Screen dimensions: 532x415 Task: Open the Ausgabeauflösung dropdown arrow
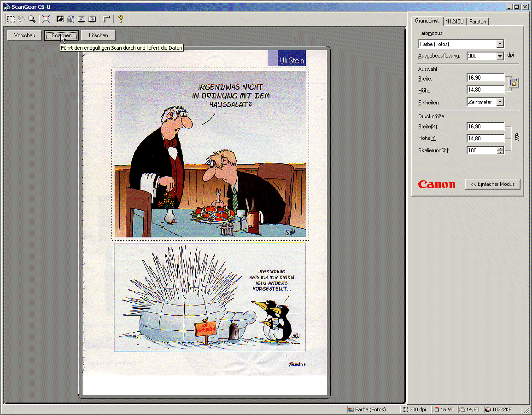pyautogui.click(x=500, y=56)
